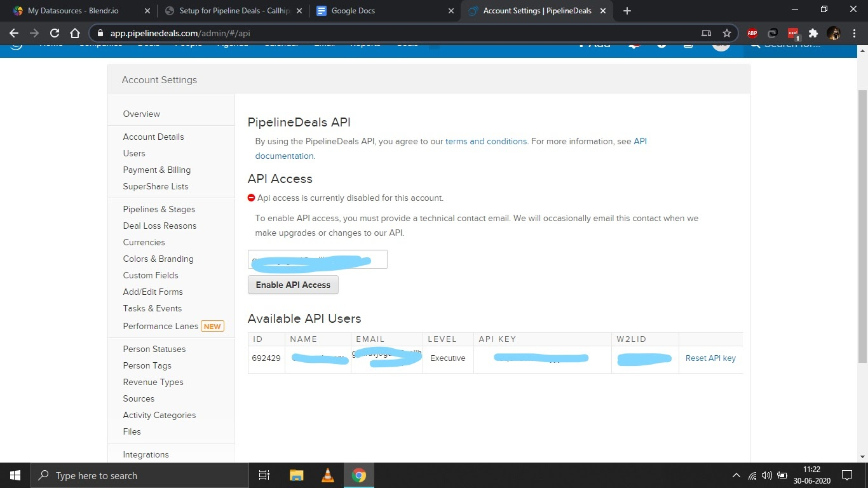Open the taskbar clock showing 11:22

812,475
